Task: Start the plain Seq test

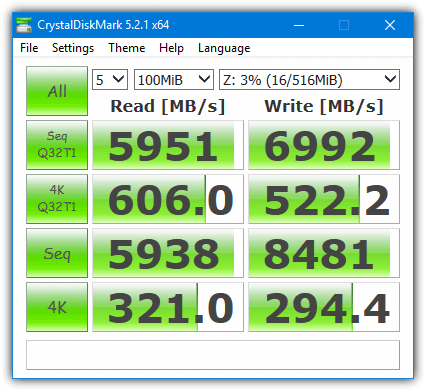Action: [x=57, y=253]
